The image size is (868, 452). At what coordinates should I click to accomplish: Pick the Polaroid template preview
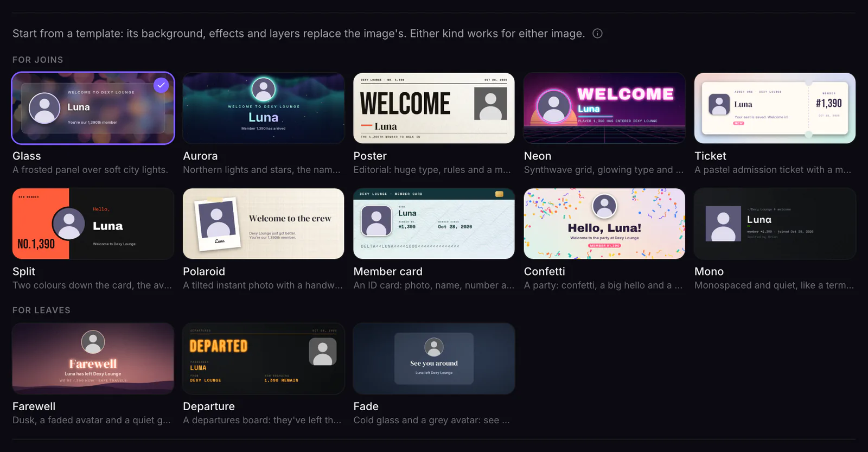[x=264, y=224]
